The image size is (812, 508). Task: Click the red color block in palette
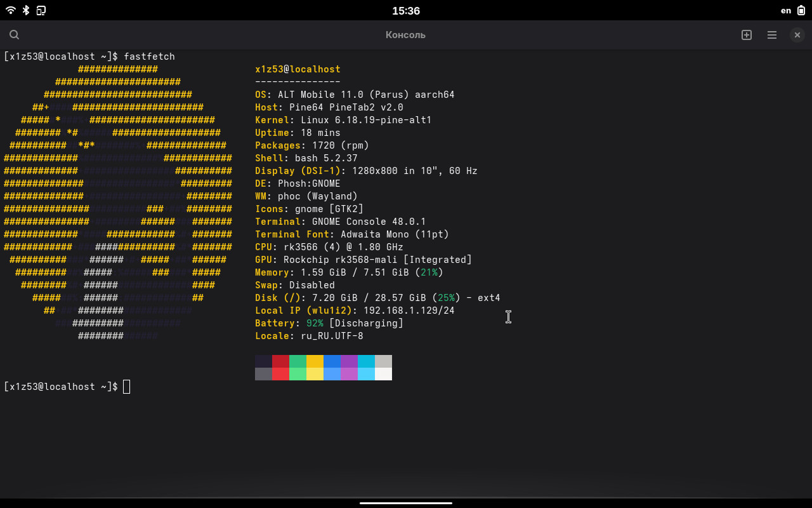280,361
